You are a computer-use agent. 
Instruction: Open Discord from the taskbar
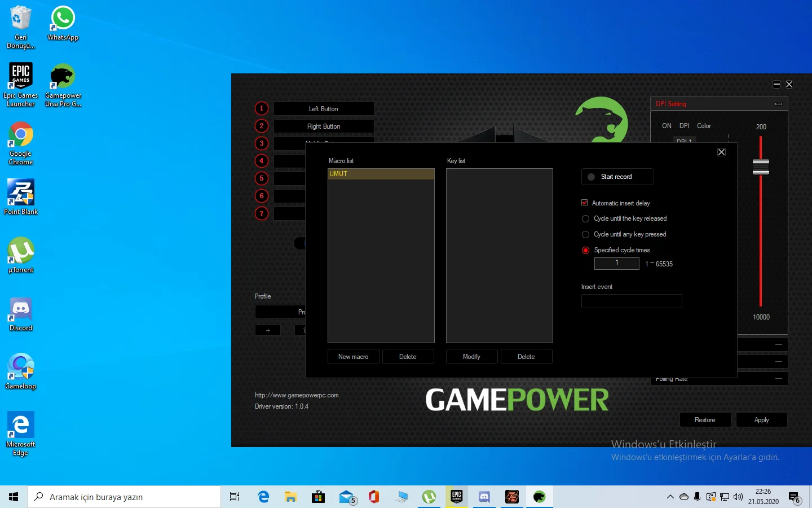point(484,497)
